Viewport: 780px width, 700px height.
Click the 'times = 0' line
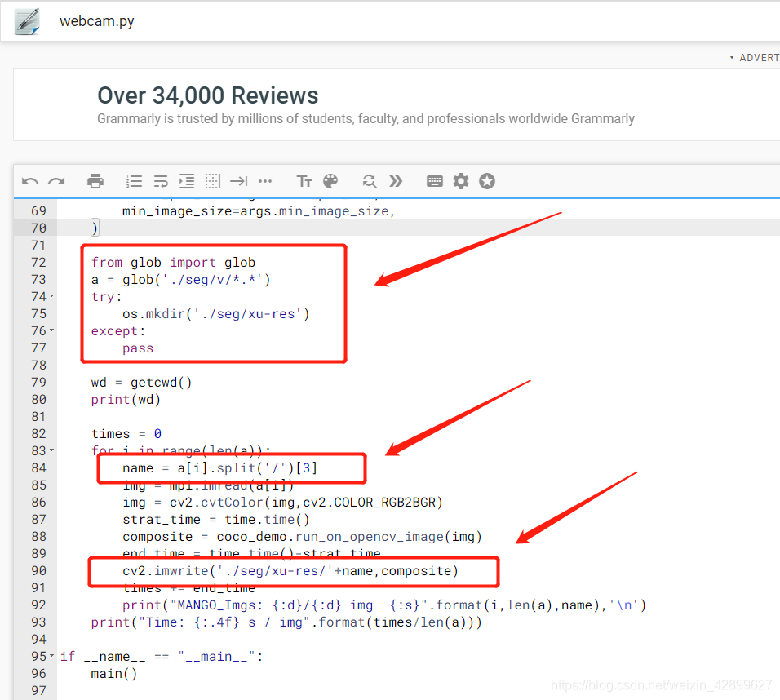(126, 434)
